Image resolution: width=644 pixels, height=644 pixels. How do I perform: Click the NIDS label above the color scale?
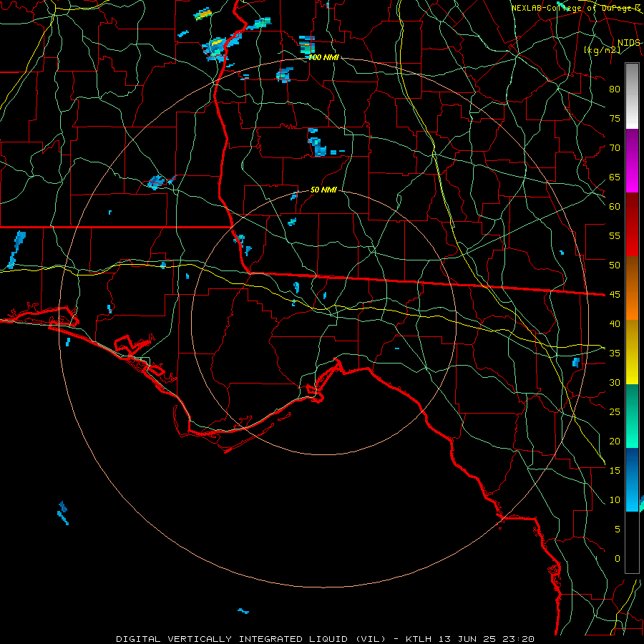628,43
